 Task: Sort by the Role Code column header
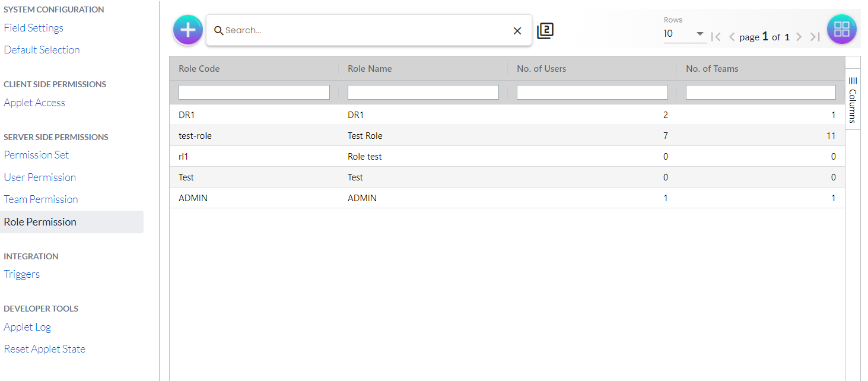pos(199,69)
